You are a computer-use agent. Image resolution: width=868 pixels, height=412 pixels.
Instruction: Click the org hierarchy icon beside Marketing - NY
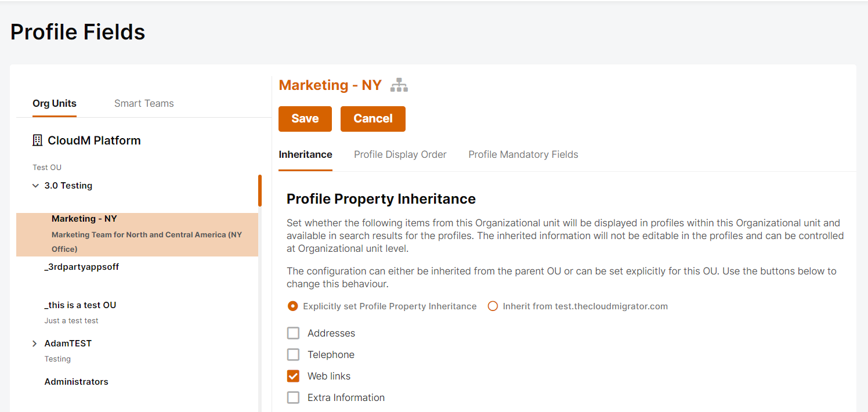(x=399, y=85)
